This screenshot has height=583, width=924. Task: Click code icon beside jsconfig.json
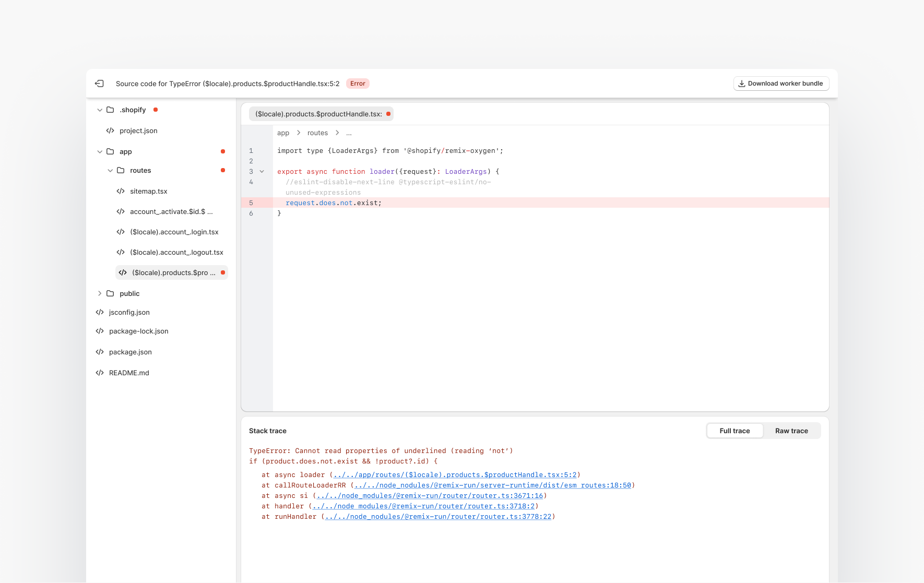pyautogui.click(x=100, y=312)
